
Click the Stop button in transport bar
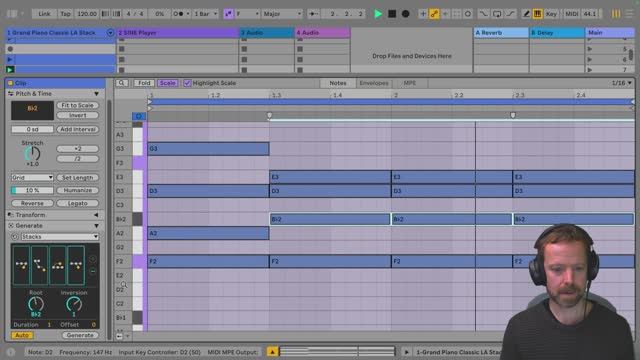point(392,14)
